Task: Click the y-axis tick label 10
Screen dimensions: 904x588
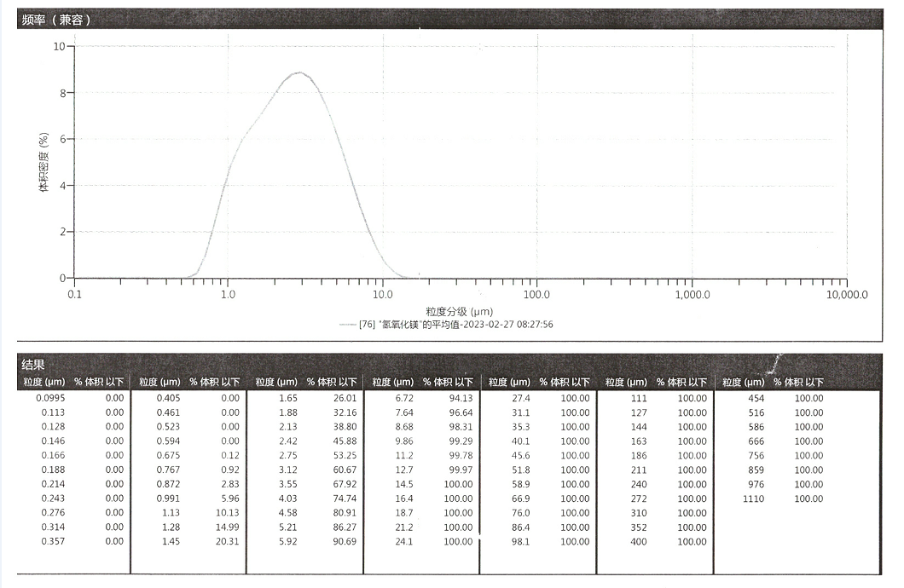Action: tap(59, 46)
